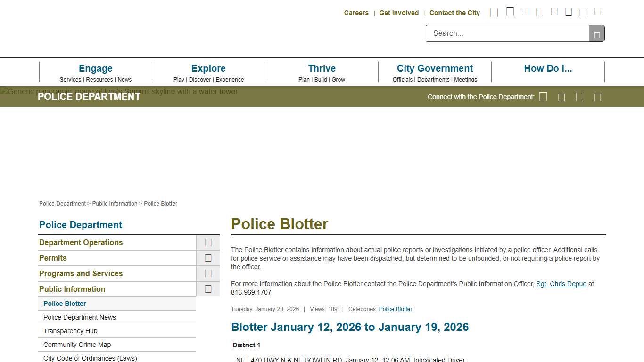The width and height of the screenshot is (644, 362).
Task: Expand the Permits submenu
Action: coord(208,258)
